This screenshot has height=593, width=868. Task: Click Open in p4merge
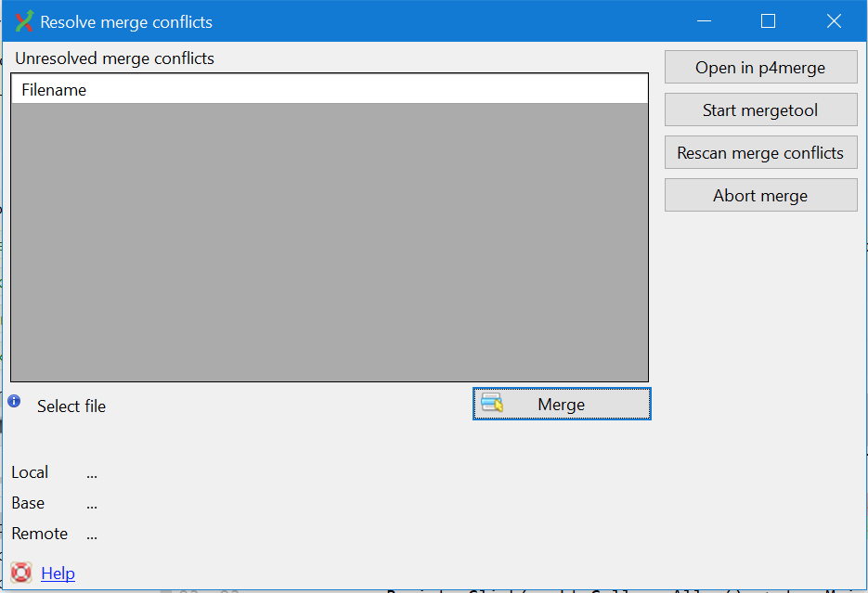tap(760, 67)
